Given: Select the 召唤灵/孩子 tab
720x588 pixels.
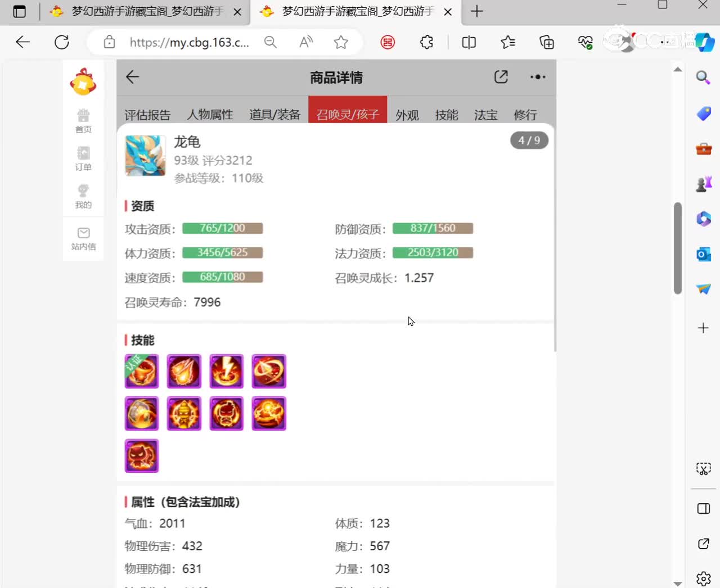Looking at the screenshot, I should (x=348, y=111).
